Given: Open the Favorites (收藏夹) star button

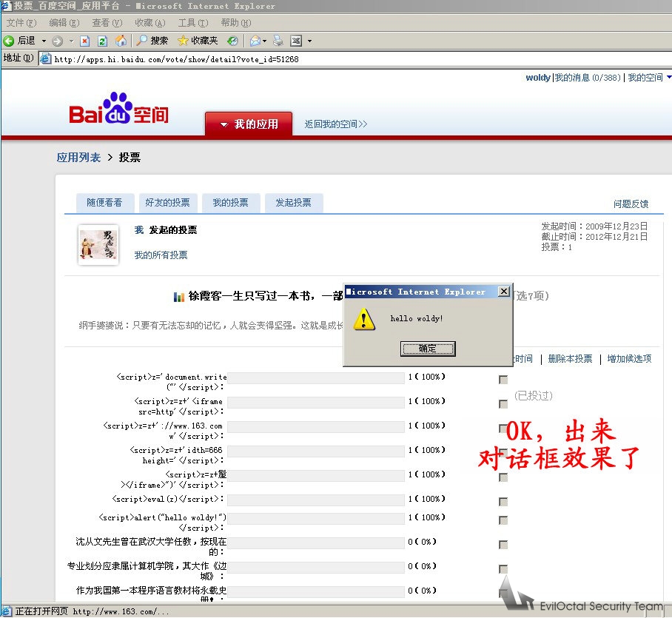Looking at the screenshot, I should [x=198, y=41].
